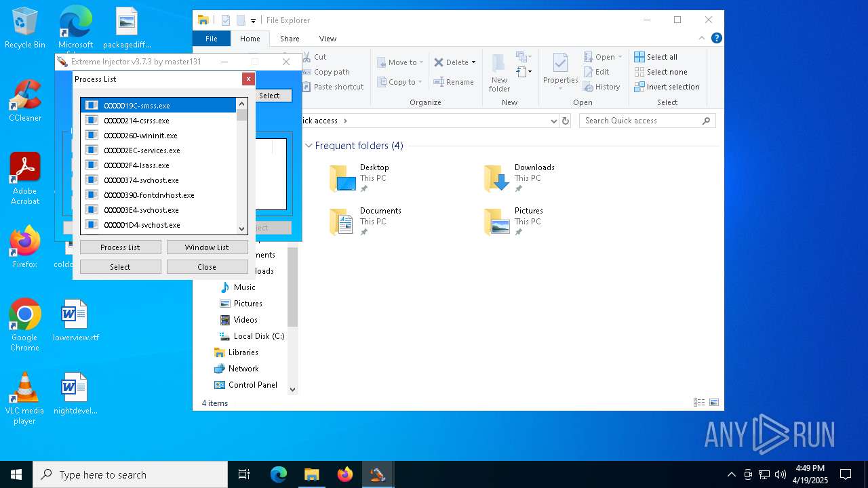Switch to the View ribbon tab
868x488 pixels.
point(328,39)
